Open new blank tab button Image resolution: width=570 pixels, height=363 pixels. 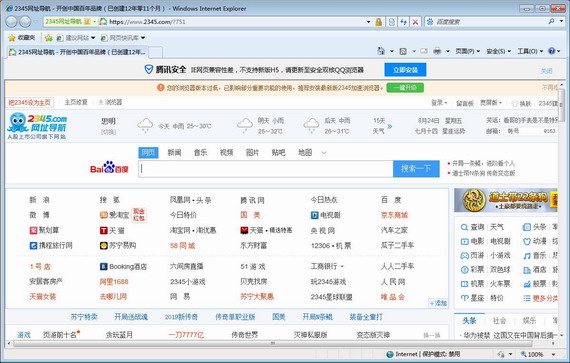click(156, 52)
